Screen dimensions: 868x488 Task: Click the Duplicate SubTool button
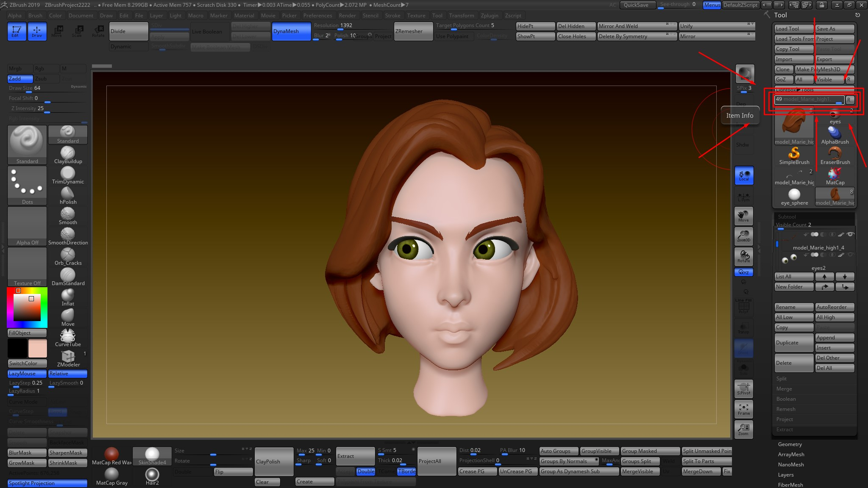click(793, 343)
